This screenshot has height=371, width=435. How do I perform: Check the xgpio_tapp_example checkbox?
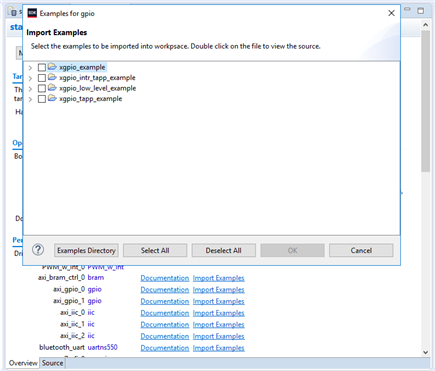click(42, 99)
